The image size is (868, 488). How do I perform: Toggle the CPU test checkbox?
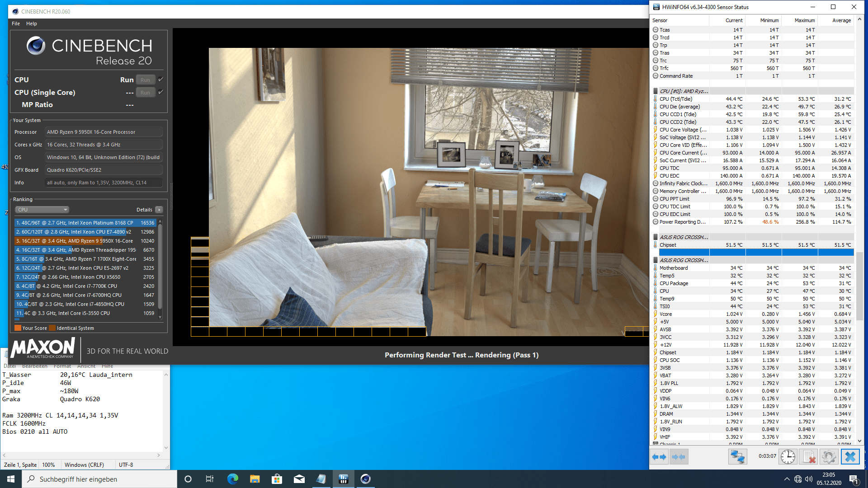pos(160,80)
